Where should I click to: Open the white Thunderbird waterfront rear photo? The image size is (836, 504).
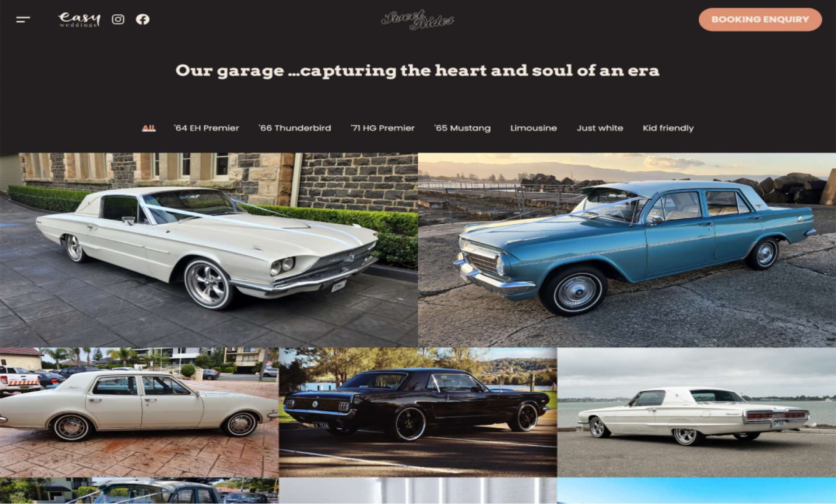click(x=697, y=412)
